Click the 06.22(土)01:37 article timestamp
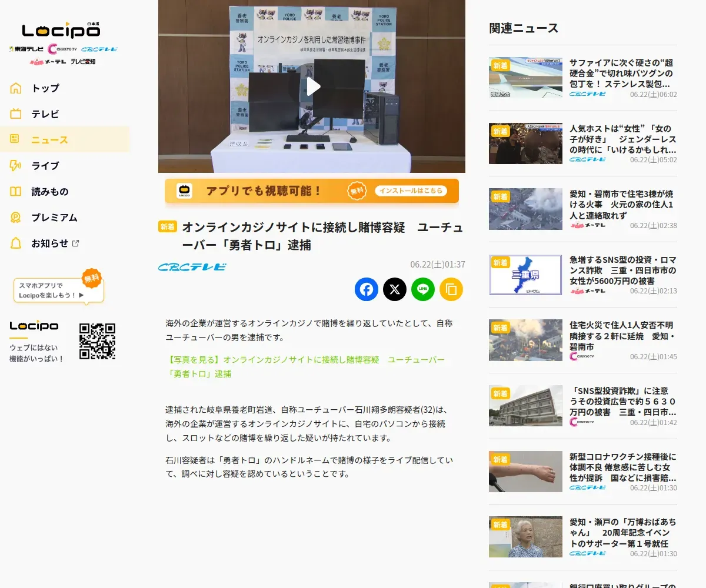Screen dimensions: 706x588 click(438, 265)
